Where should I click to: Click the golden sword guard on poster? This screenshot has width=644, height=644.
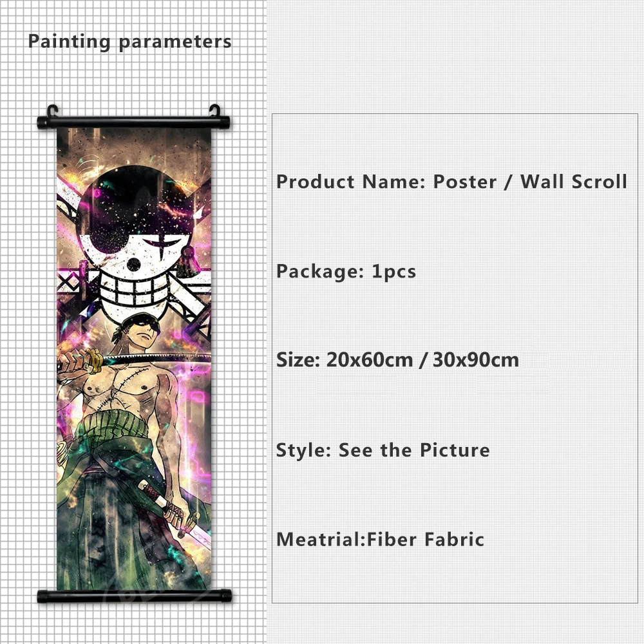point(93,360)
